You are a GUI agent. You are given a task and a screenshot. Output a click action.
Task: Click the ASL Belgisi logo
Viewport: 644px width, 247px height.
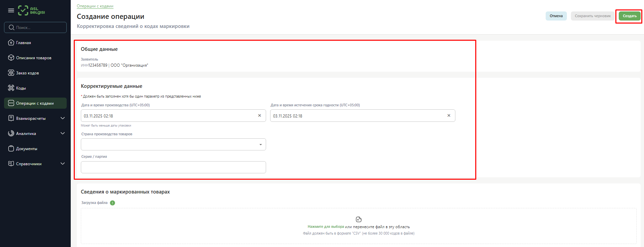(x=31, y=10)
